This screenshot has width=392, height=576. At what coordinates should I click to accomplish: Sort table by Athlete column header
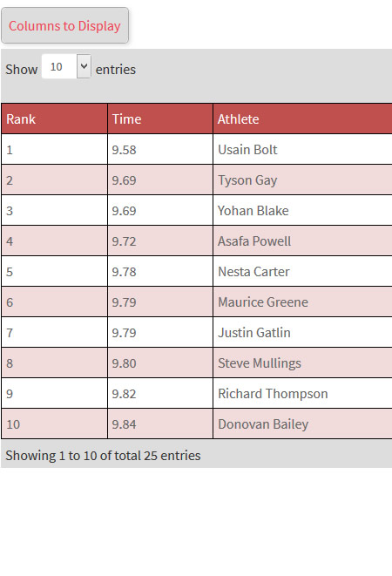pos(303,119)
